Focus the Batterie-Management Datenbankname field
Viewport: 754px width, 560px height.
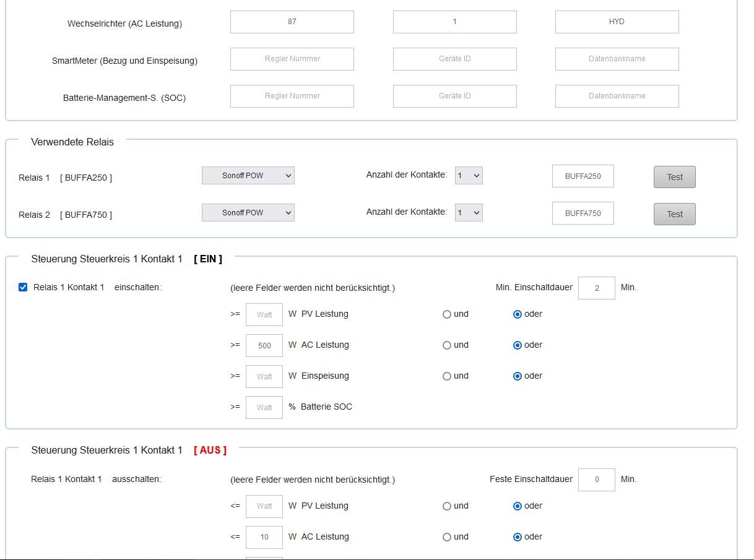(617, 96)
